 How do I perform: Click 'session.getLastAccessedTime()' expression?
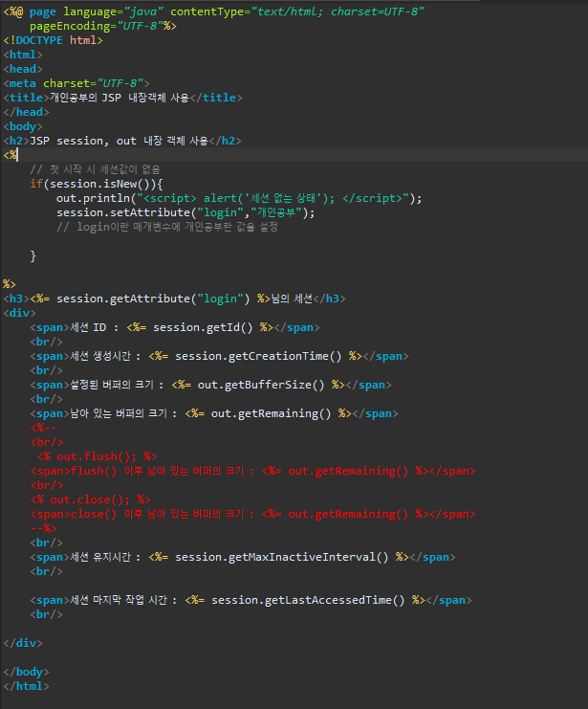pos(308,600)
